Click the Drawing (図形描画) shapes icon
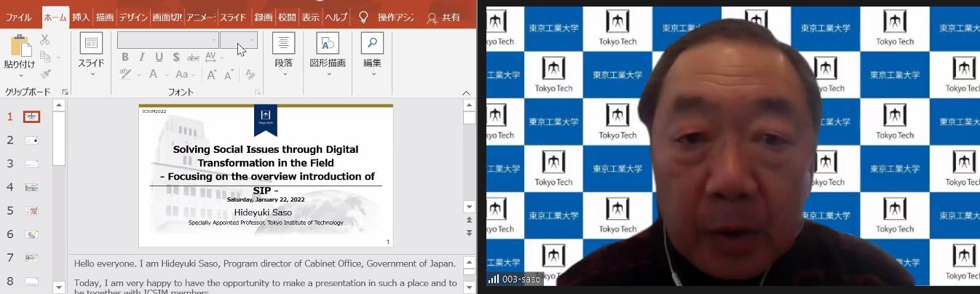Viewport: 980px width, 294px height. tap(328, 43)
